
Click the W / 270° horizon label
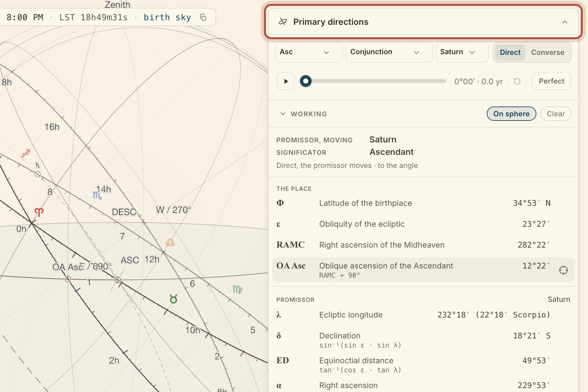click(173, 210)
